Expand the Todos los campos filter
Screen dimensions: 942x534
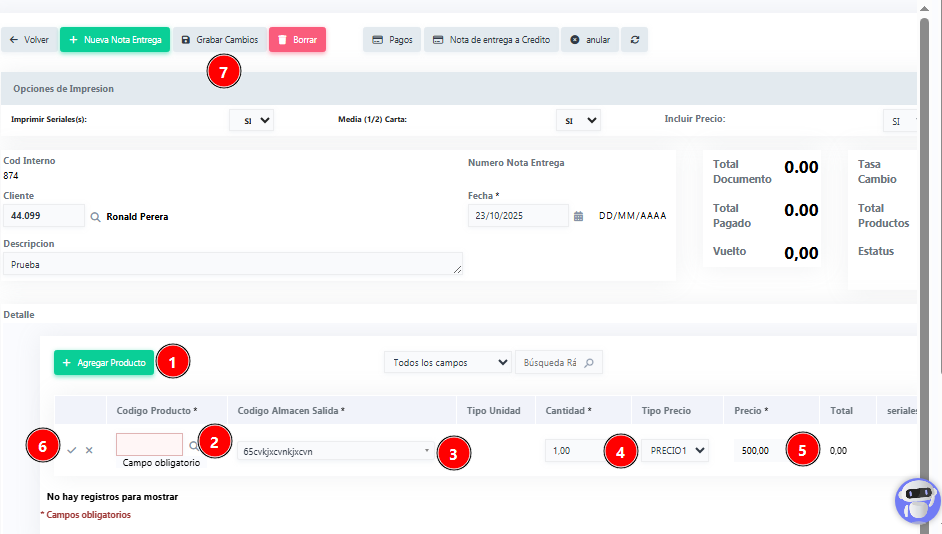point(448,363)
